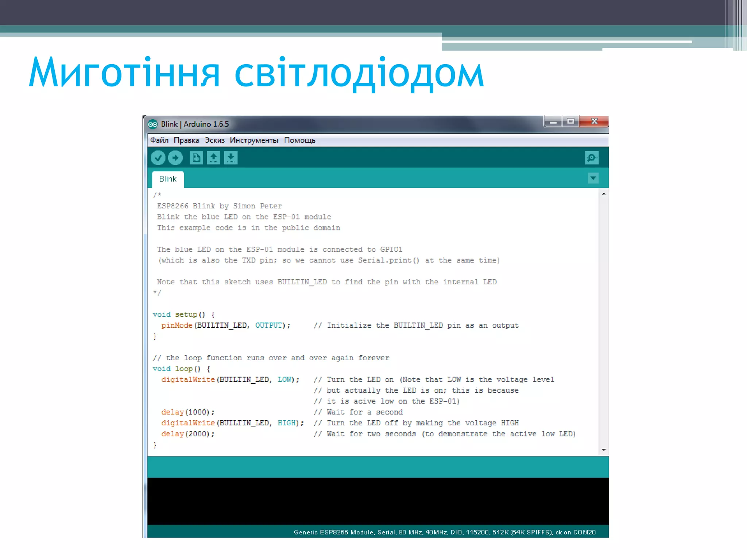This screenshot has width=747, height=560.
Task: Click digitalWrite(BUILTIN_LED, HIGH) statement
Action: pyautogui.click(x=232, y=423)
